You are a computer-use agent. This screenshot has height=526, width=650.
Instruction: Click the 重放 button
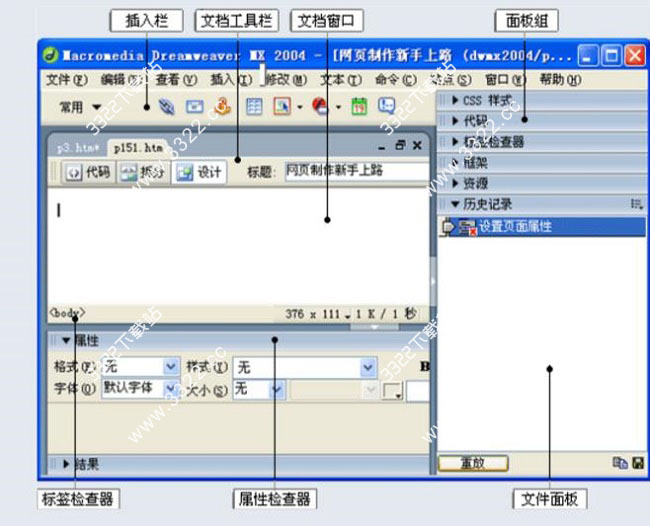coord(473,463)
